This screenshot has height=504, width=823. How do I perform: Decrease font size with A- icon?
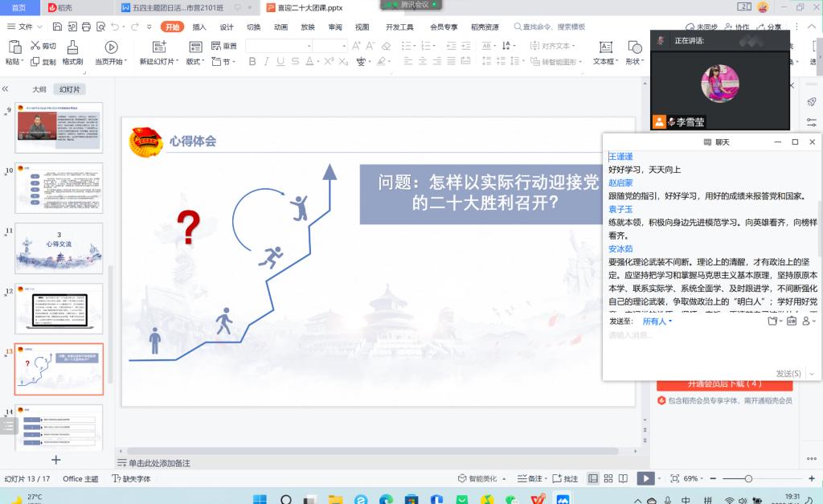coord(371,46)
